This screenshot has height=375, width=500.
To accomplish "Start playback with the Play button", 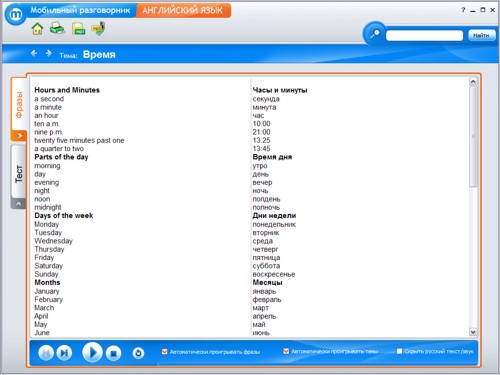I will tap(92, 352).
